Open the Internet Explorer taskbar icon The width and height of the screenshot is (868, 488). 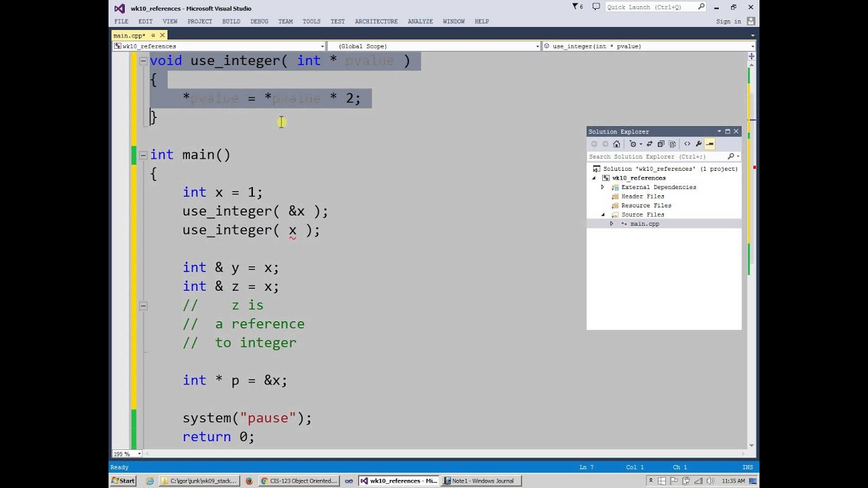click(x=149, y=481)
